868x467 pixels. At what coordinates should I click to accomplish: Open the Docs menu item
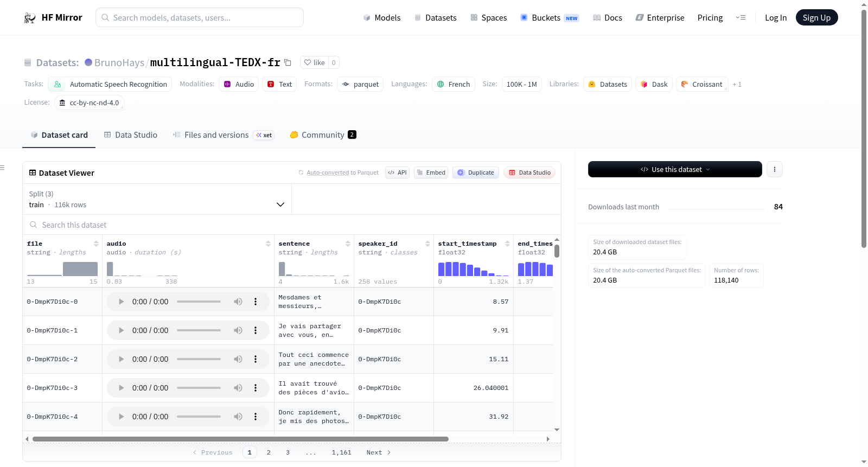click(608, 18)
